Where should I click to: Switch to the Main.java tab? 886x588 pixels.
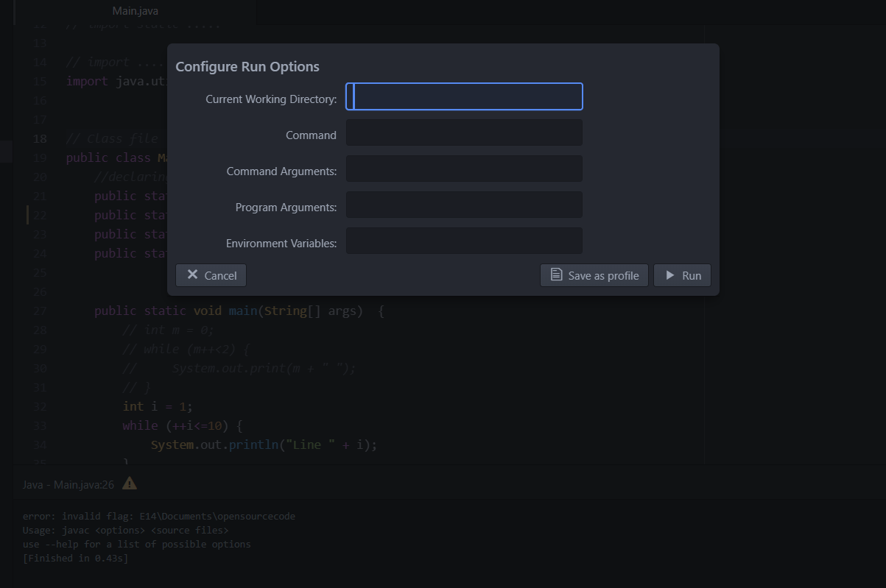135,11
